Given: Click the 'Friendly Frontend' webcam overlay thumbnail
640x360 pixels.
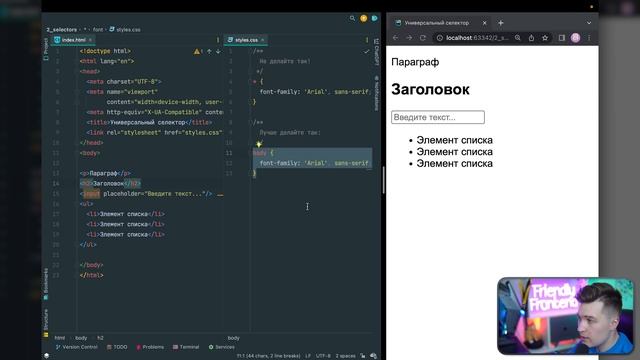Looking at the screenshot, I should pos(565,316).
